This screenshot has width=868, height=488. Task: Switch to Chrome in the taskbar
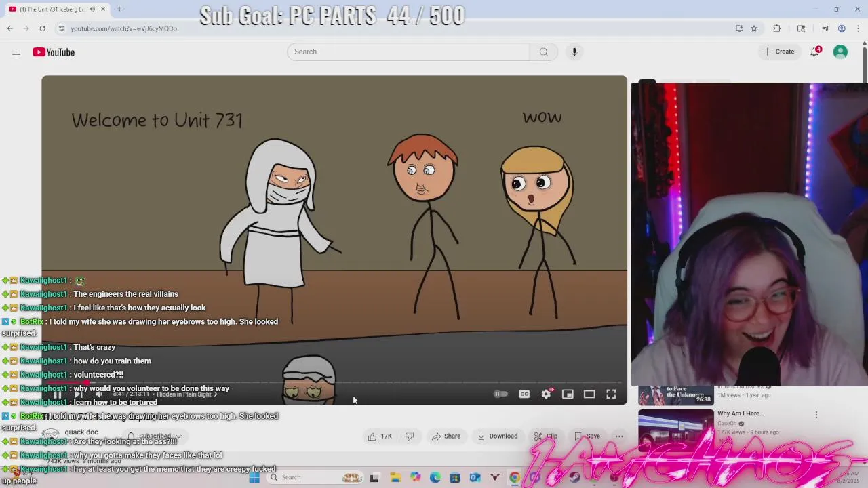pyautogui.click(x=515, y=477)
